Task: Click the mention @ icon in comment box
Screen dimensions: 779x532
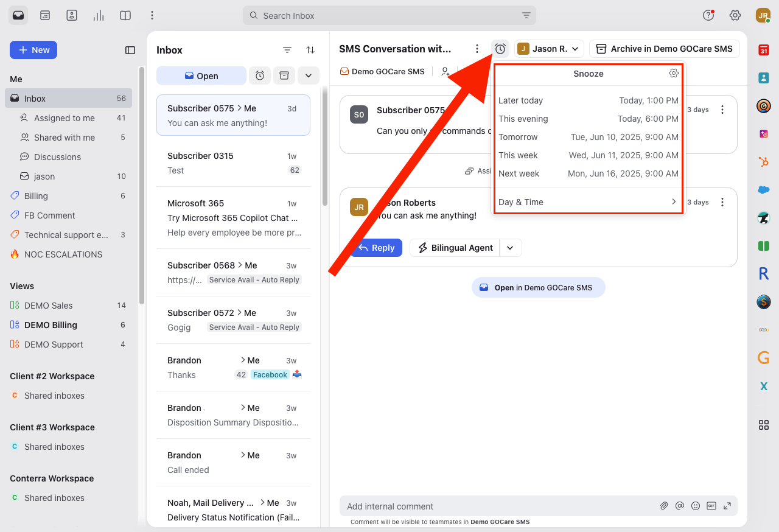Action: pyautogui.click(x=680, y=506)
